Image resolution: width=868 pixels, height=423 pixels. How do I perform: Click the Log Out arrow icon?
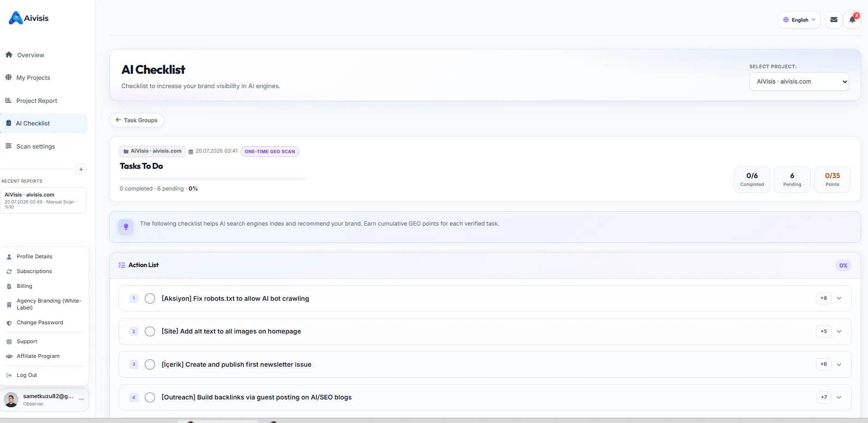click(9, 375)
